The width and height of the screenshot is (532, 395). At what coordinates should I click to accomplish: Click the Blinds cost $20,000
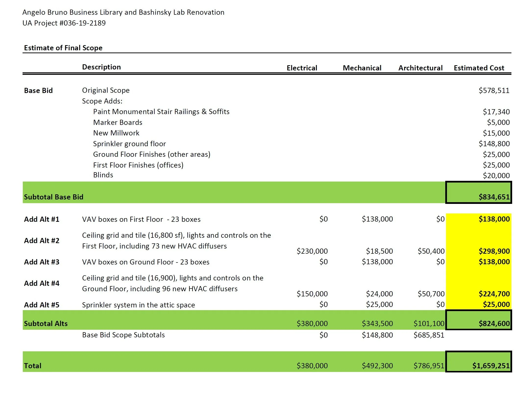[496, 175]
